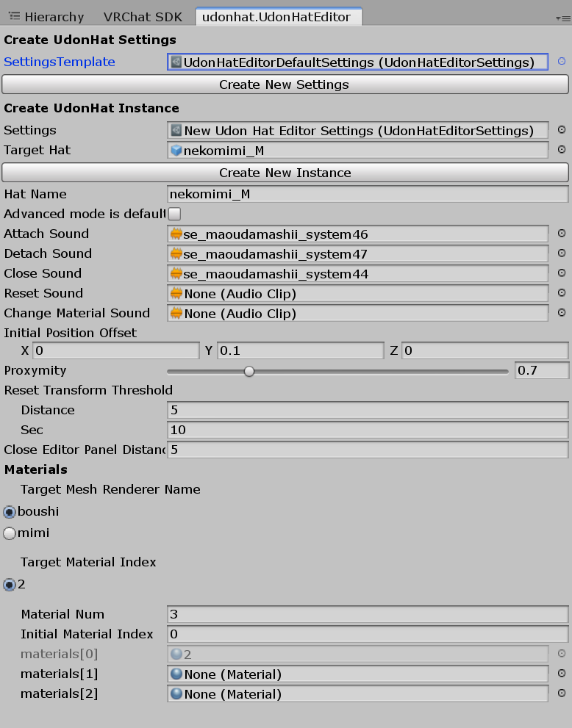Click the audio clip icon in Reset Sound
This screenshot has width=572, height=728.
click(x=176, y=293)
